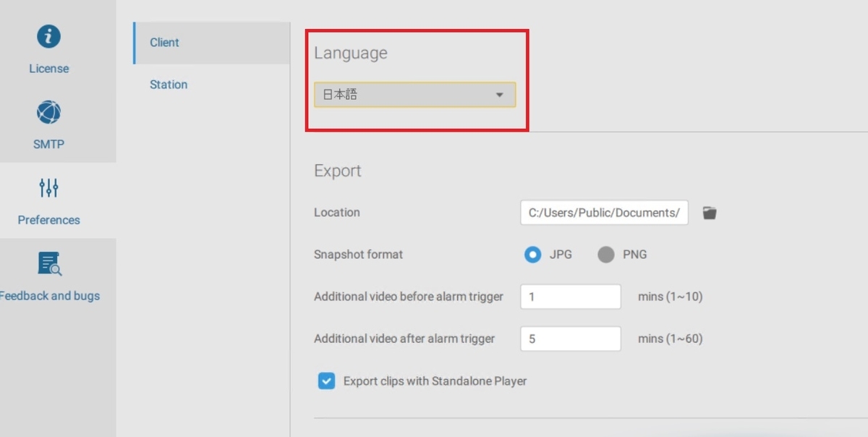
Task: Open Feedback and bugs icon
Action: (x=49, y=264)
